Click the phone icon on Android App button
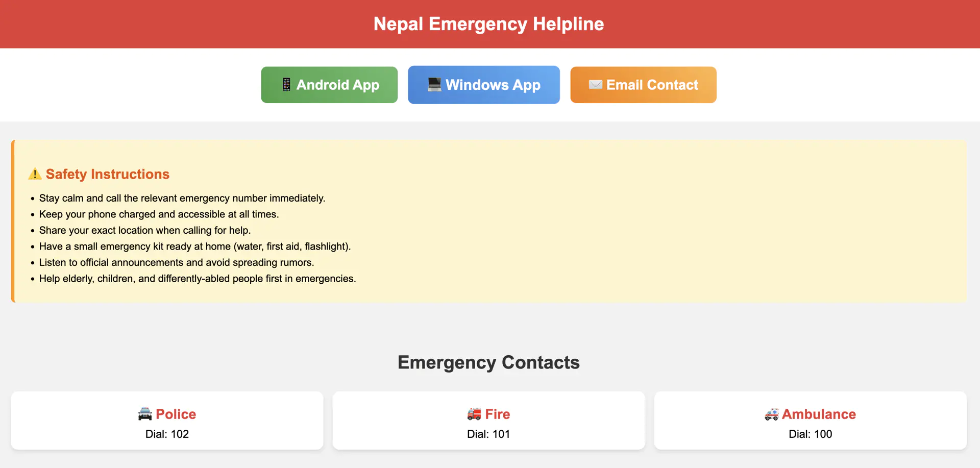The height and width of the screenshot is (468, 980). click(x=286, y=85)
